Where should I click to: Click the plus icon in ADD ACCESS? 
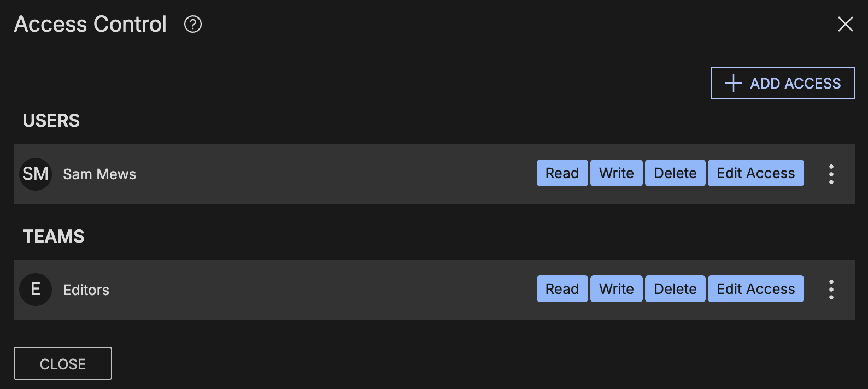(x=733, y=83)
